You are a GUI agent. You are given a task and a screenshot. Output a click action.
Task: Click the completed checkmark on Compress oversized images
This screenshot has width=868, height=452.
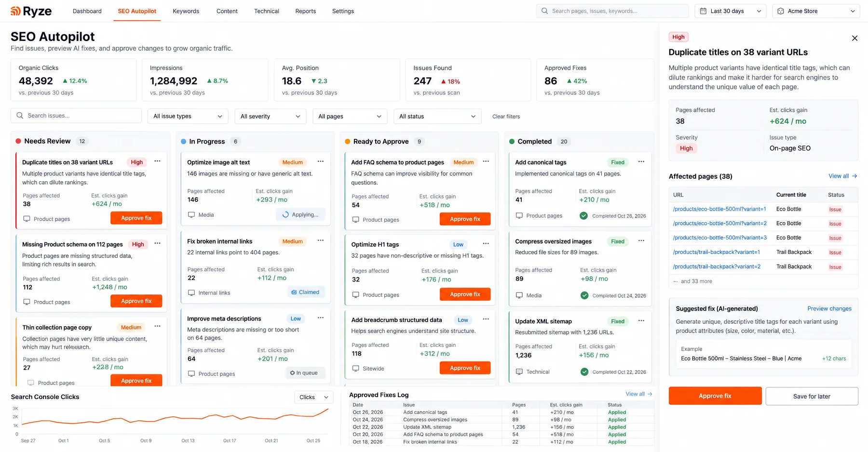[x=584, y=295]
